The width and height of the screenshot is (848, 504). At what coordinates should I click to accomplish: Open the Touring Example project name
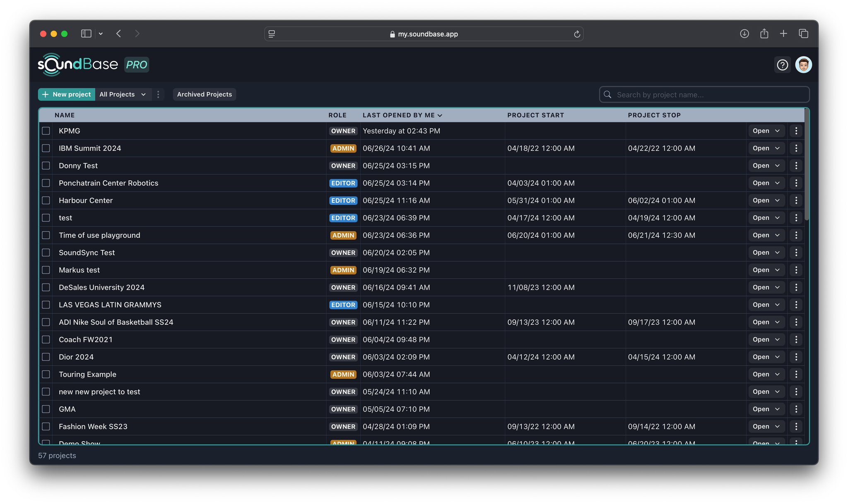point(87,374)
